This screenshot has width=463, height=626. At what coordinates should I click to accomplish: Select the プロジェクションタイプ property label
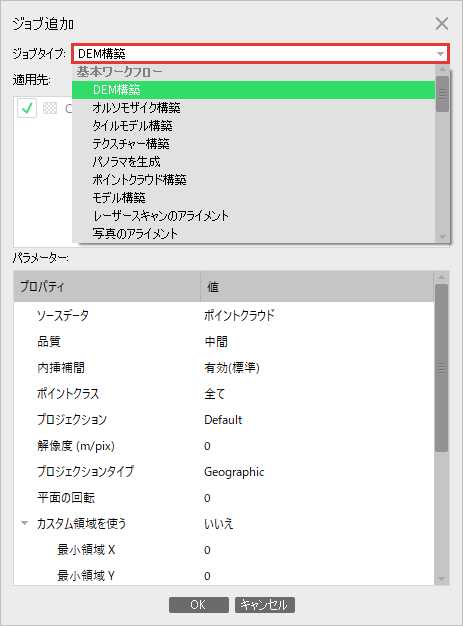(85, 472)
